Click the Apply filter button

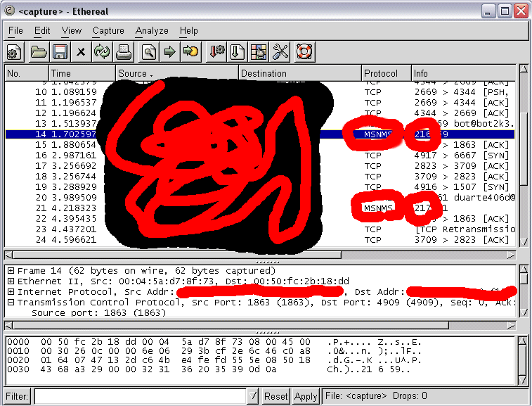(x=306, y=396)
